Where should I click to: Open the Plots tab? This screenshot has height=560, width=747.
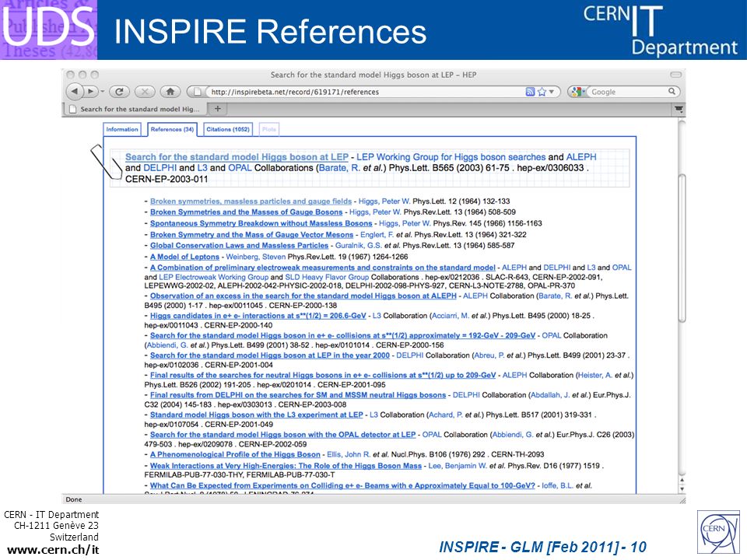pyautogui.click(x=268, y=129)
